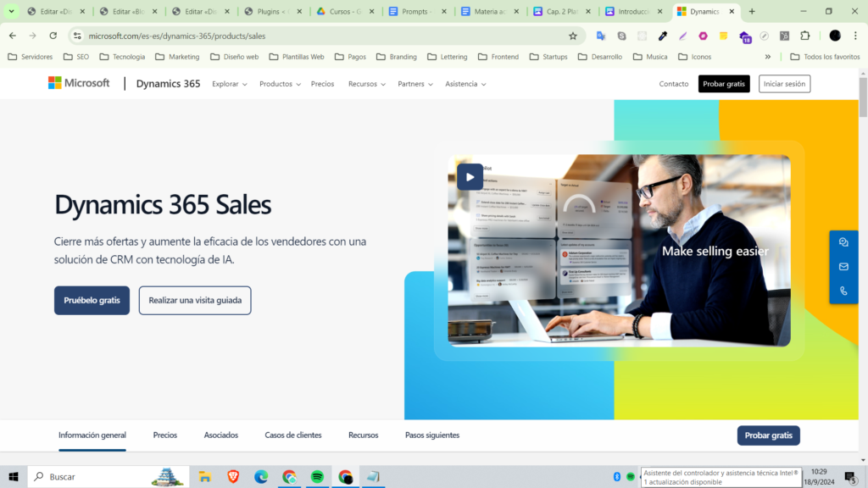
Task: Click the email envelope icon on right sidebar
Action: point(843,267)
